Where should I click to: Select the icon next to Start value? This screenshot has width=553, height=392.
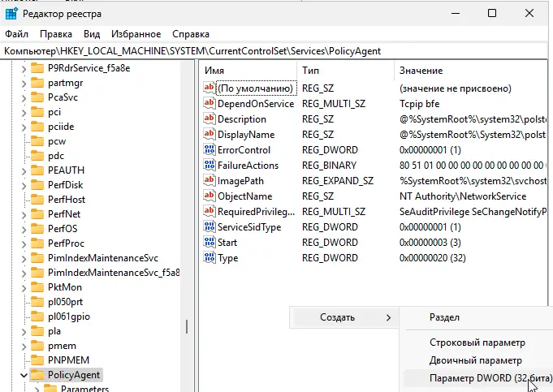coord(209,243)
